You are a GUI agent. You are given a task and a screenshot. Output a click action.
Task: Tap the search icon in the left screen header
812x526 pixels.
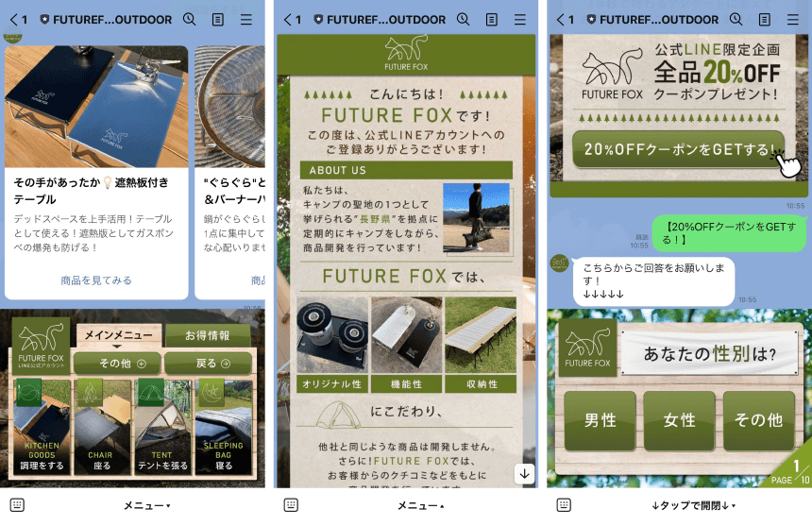click(190, 19)
